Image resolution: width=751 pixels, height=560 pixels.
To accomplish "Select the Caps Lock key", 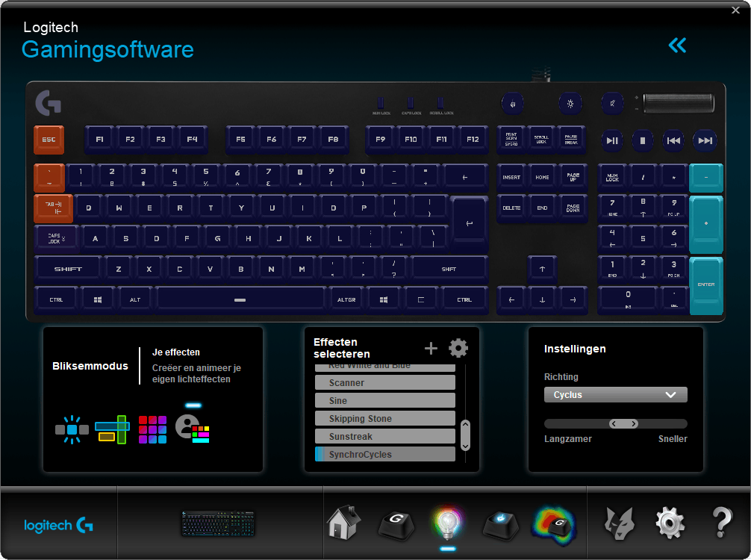I will tap(57, 239).
